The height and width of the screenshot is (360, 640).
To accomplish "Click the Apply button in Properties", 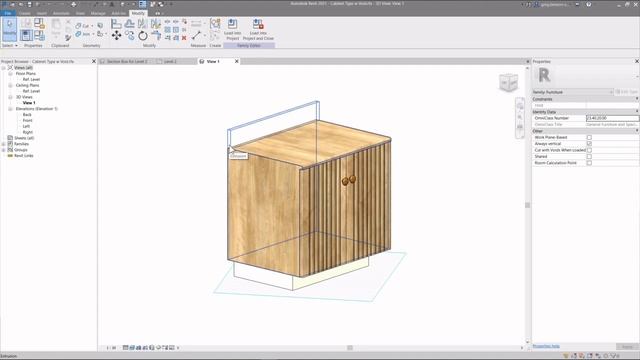I will [627, 347].
